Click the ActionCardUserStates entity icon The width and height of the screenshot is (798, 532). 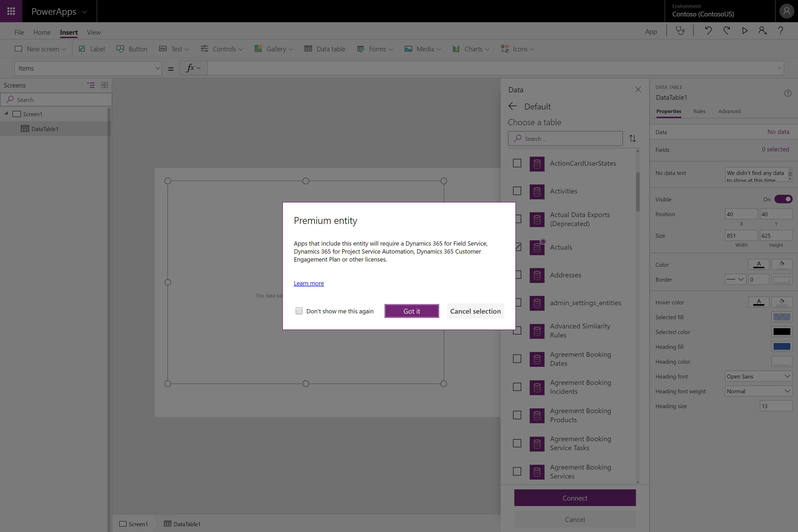[537, 164]
